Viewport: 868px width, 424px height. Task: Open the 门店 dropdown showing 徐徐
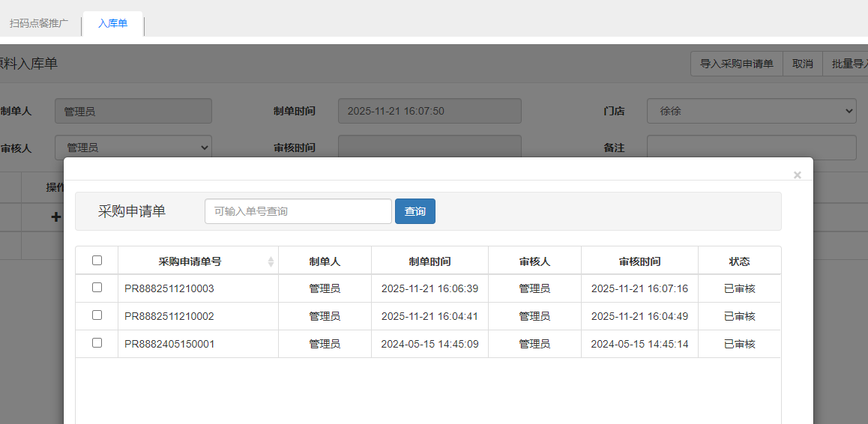coord(751,111)
